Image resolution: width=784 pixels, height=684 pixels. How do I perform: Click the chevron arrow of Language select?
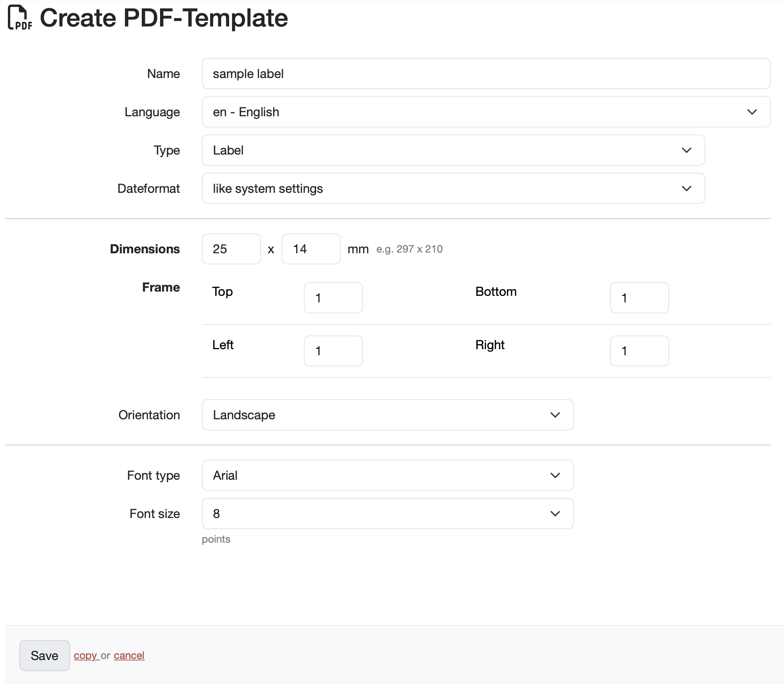pos(752,112)
